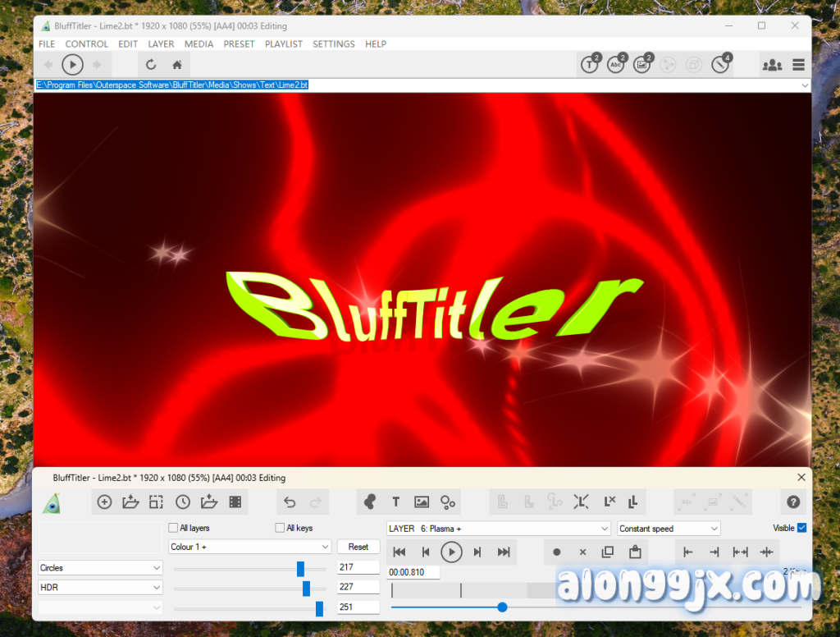Screen dimensions: 840x637
Task: Click the T text layer icon
Action: pos(395,502)
